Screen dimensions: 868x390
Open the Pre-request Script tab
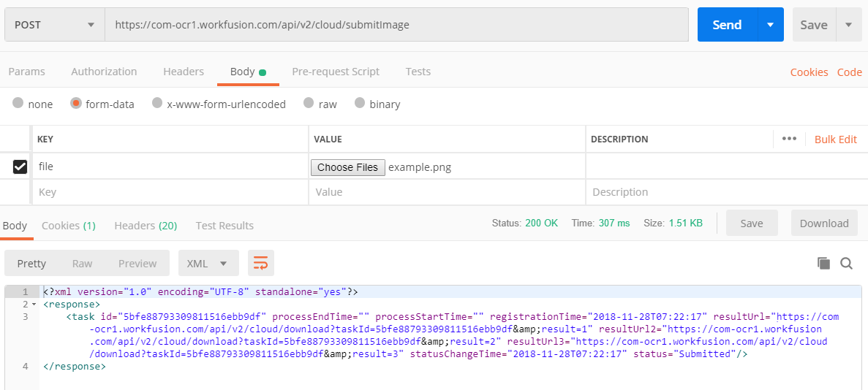click(336, 72)
